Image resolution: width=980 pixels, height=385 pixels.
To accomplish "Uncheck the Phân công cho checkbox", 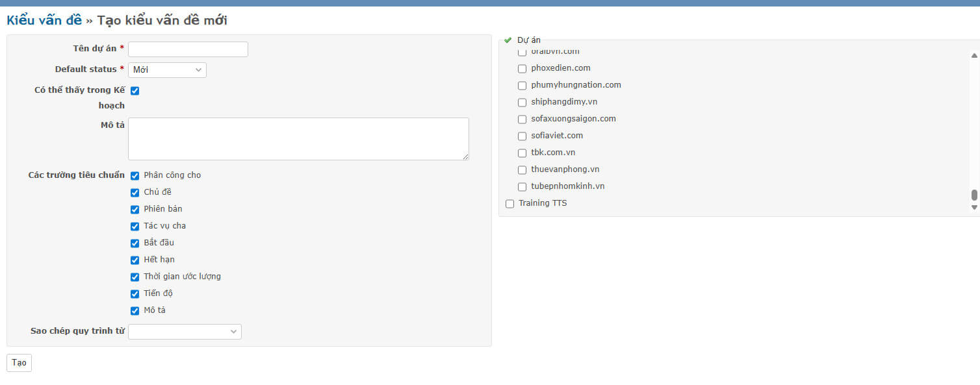I will click(135, 176).
